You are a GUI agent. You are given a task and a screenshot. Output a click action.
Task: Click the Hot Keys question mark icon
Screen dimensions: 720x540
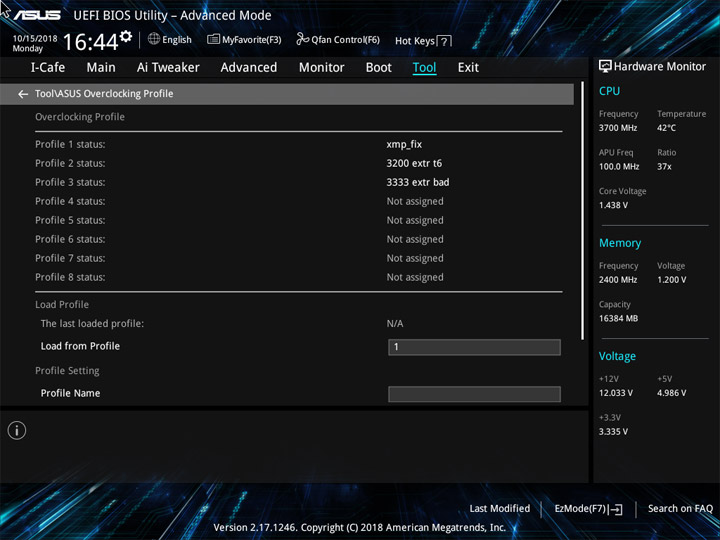[444, 41]
